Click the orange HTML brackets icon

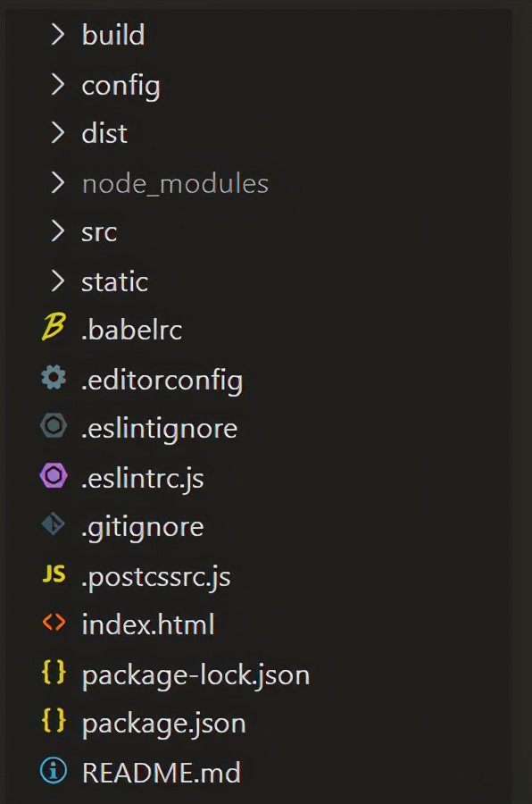[x=54, y=623]
